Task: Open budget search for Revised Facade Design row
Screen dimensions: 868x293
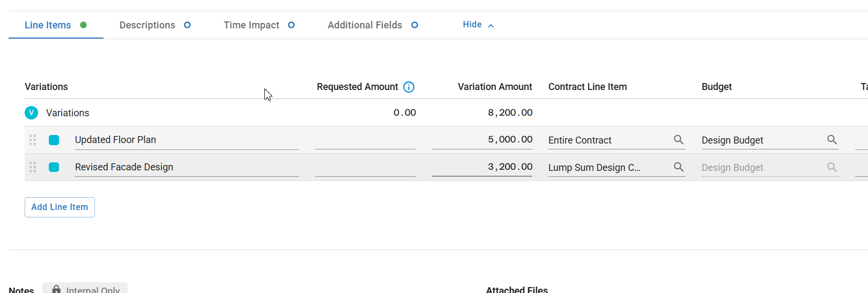Action: (832, 167)
